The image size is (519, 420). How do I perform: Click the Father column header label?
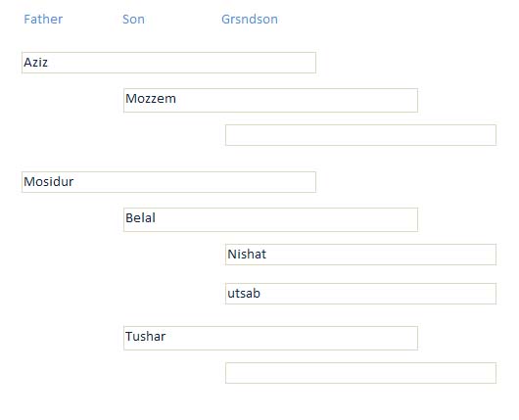point(43,20)
